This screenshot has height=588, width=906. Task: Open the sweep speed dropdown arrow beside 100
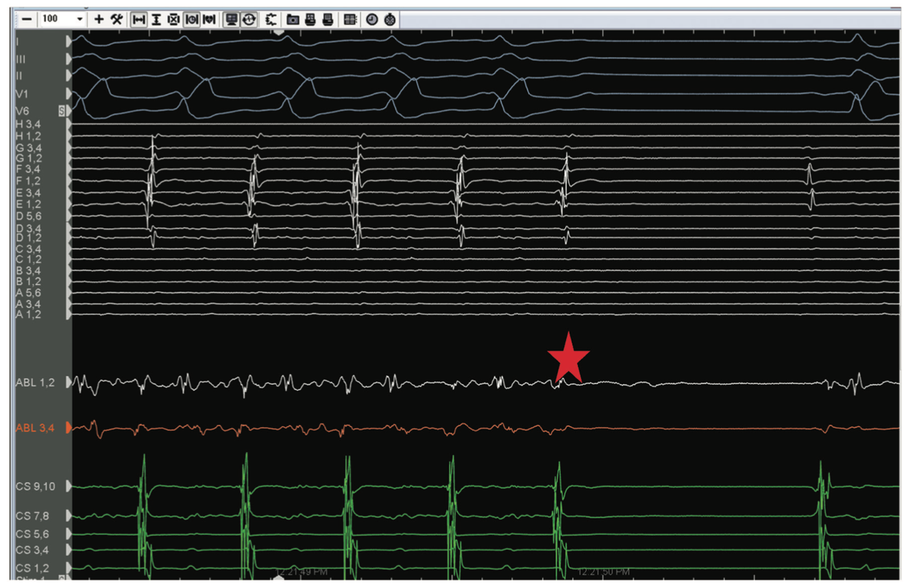80,19
